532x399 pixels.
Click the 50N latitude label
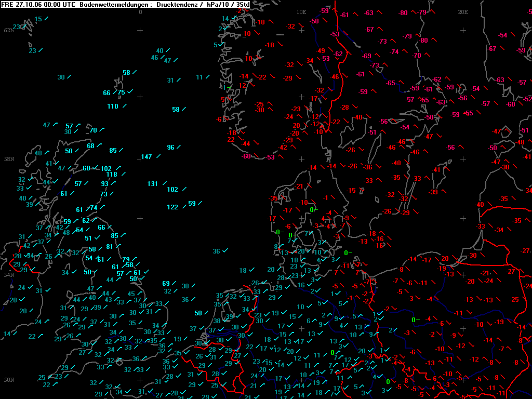[x=9, y=380]
